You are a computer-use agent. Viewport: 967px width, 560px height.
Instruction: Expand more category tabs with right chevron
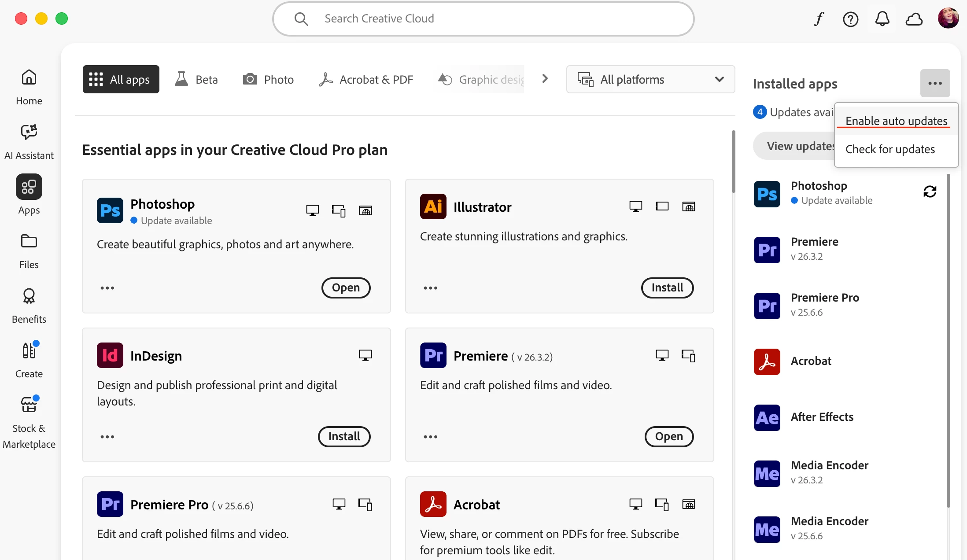[x=545, y=79]
